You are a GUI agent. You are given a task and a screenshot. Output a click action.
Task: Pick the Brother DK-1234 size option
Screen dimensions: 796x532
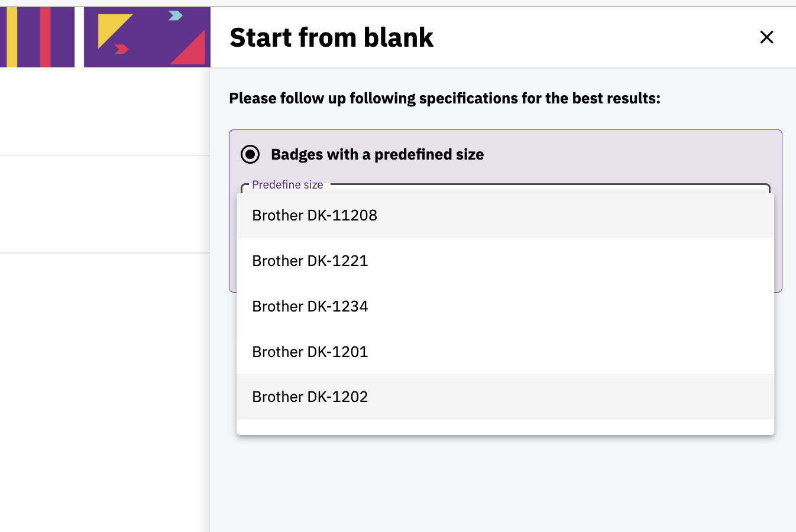[x=505, y=306]
